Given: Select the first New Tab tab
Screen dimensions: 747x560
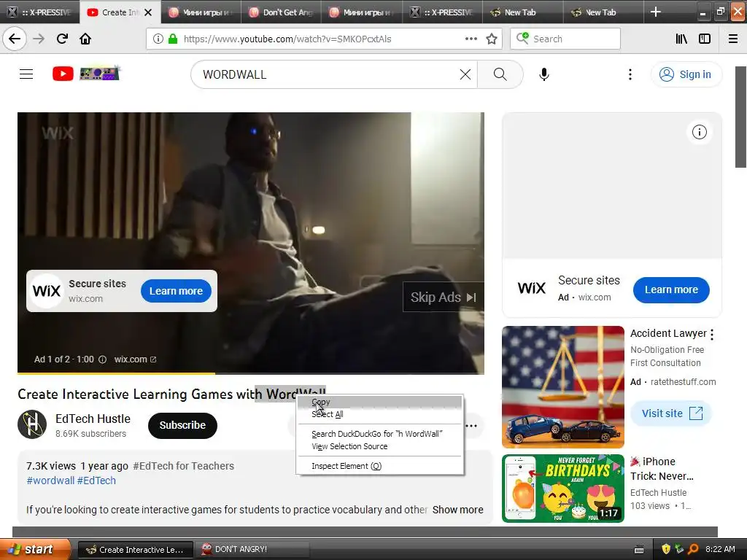Looking at the screenshot, I should (522, 12).
